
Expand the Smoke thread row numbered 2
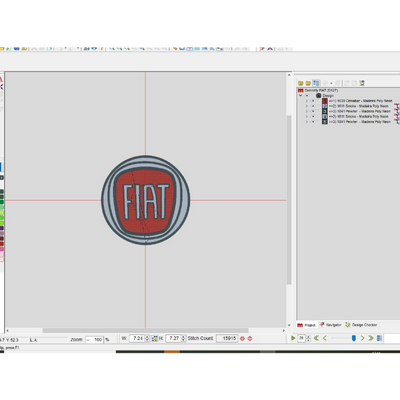pos(307,106)
